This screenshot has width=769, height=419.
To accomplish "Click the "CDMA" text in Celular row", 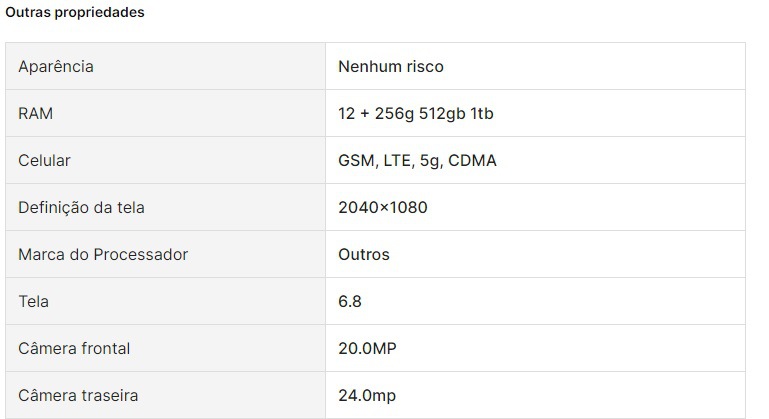I will tap(473, 160).
